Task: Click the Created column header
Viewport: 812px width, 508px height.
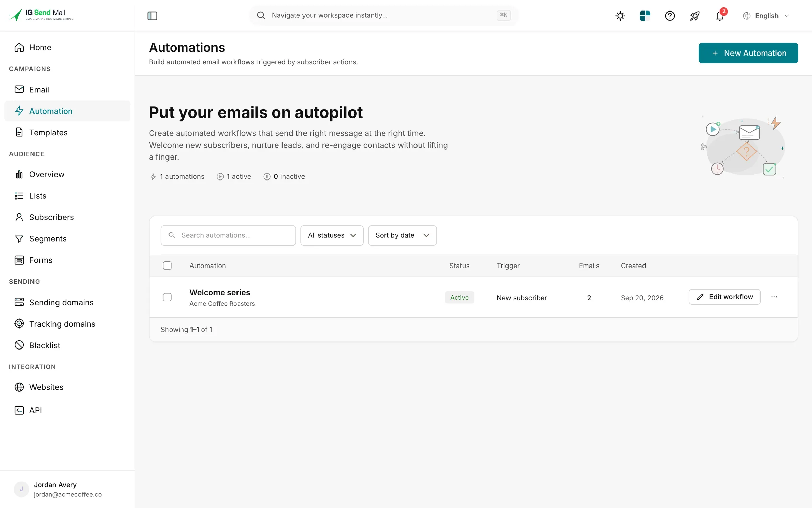Action: coord(633,266)
